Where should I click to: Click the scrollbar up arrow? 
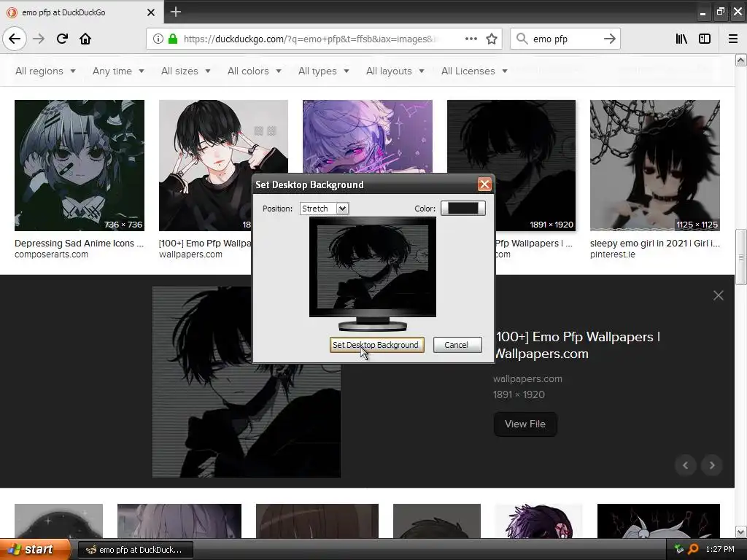point(740,60)
